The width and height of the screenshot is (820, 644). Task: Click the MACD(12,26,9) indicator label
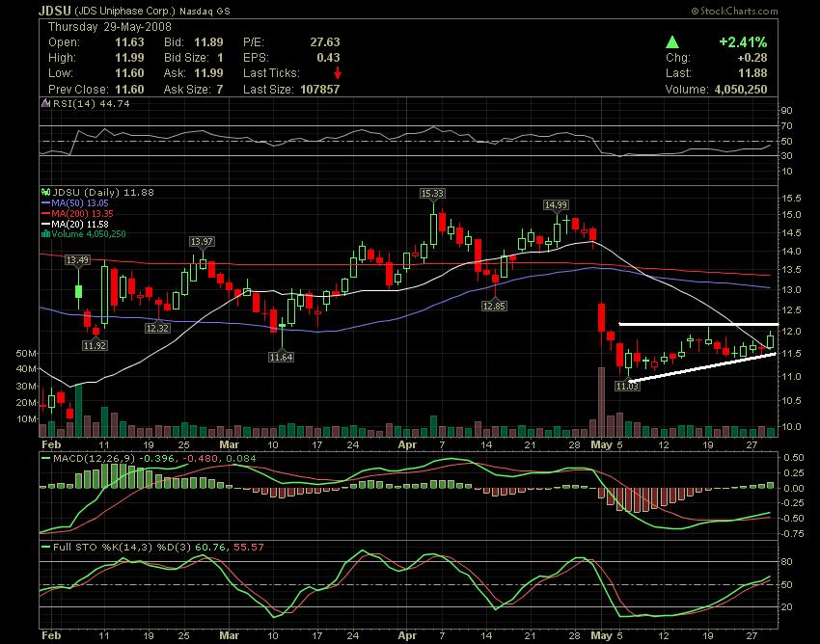(x=95, y=459)
